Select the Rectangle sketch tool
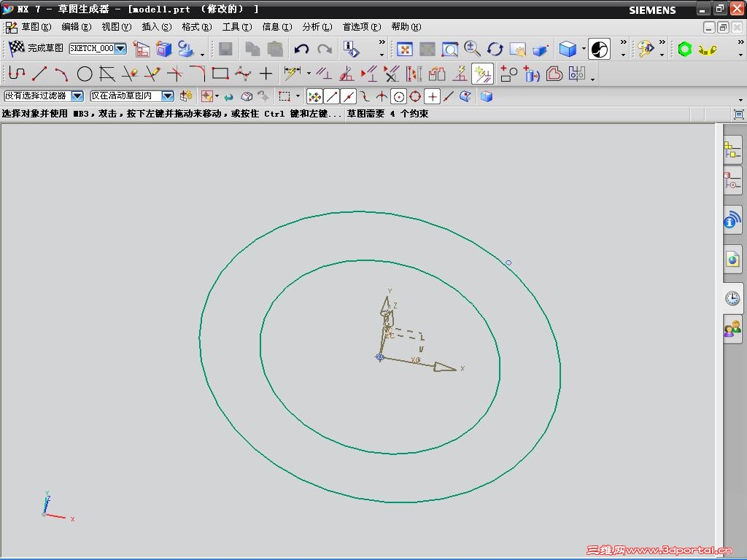This screenshot has width=747, height=560. (220, 74)
